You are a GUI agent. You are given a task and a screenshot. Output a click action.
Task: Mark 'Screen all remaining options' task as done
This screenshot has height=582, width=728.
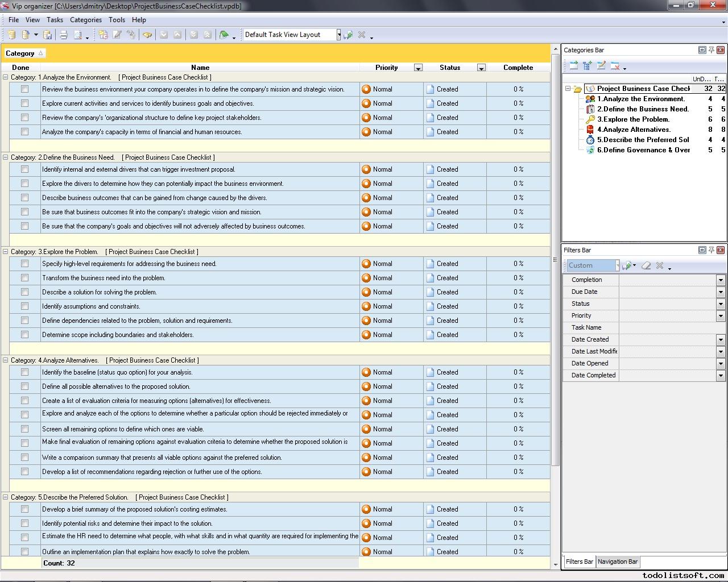click(24, 429)
